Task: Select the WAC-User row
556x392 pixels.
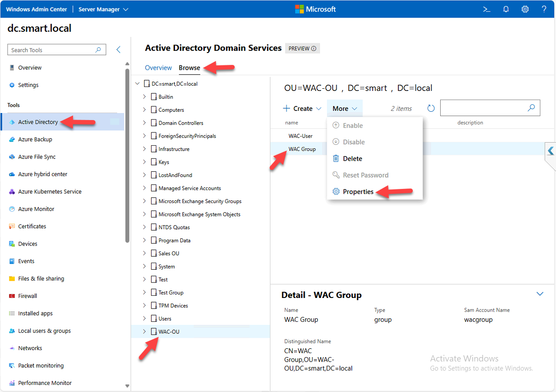Action: (x=301, y=136)
